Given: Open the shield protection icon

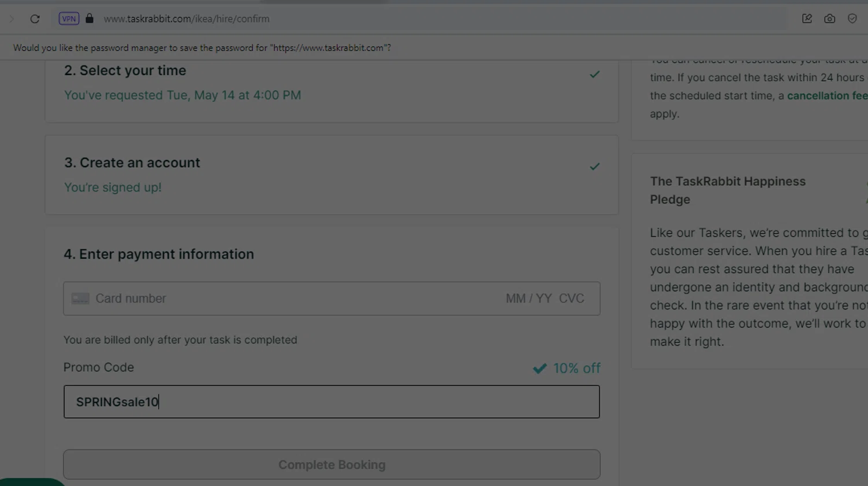Looking at the screenshot, I should pos(852,19).
